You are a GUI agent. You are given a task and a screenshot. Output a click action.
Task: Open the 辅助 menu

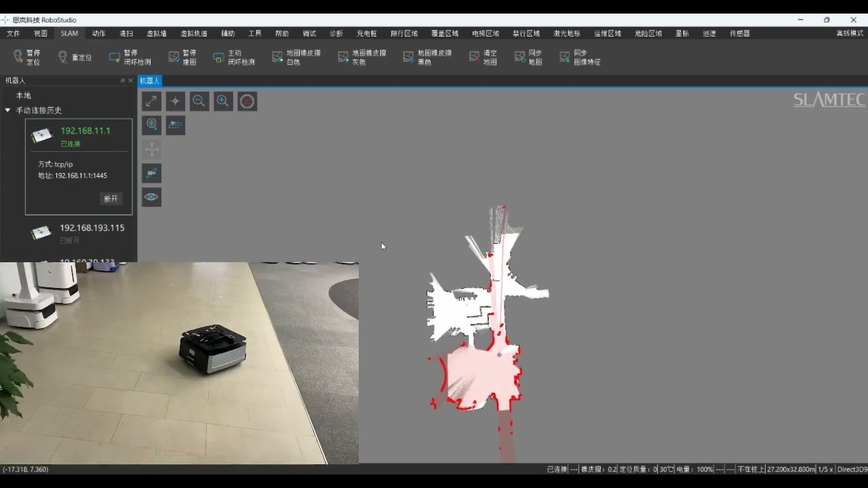point(228,33)
